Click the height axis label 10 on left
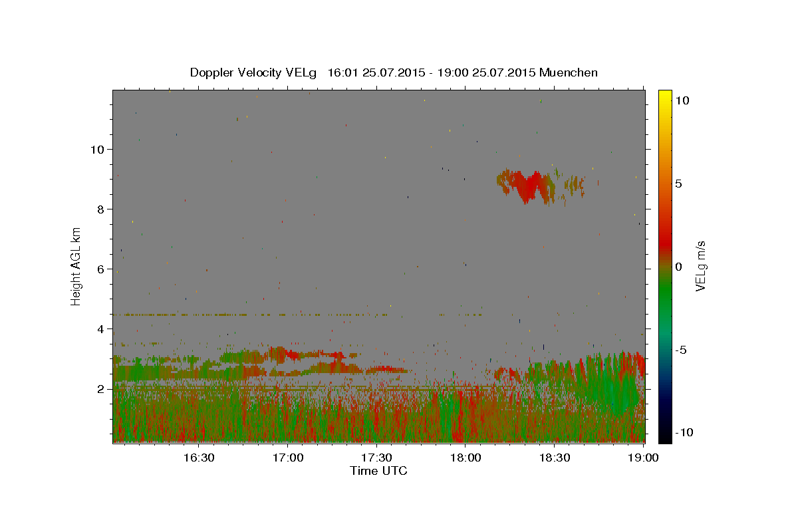Image resolution: width=798 pixels, height=532 pixels. [99, 150]
